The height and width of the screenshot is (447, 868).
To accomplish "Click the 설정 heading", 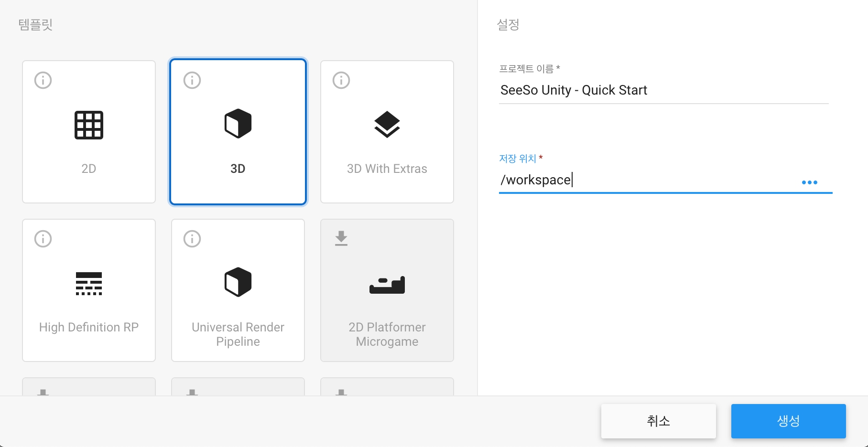I will pyautogui.click(x=508, y=24).
